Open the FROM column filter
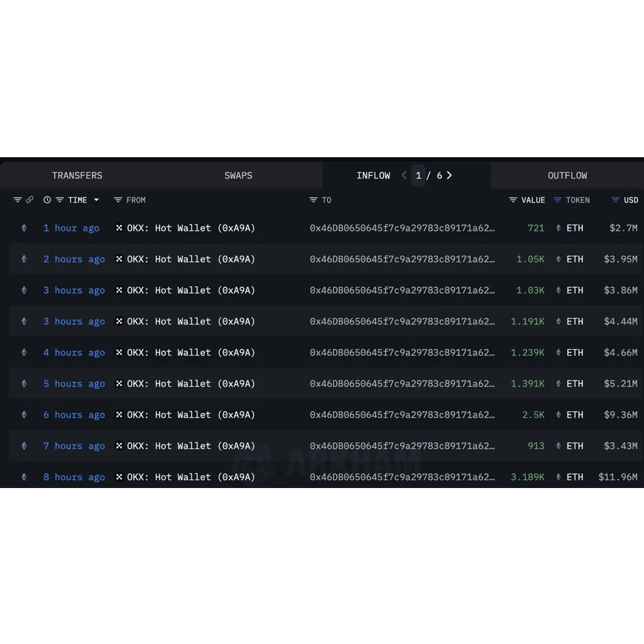The height and width of the screenshot is (644, 644). pyautogui.click(x=118, y=200)
